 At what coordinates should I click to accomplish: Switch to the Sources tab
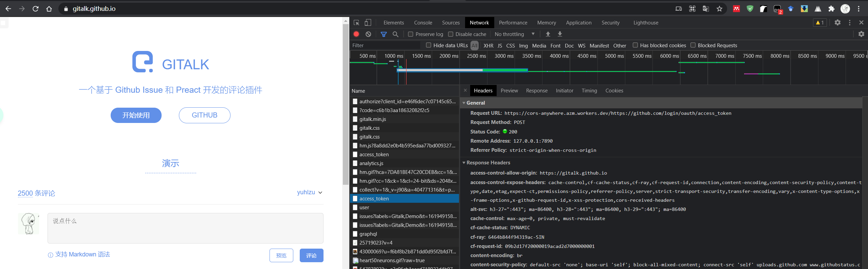click(x=451, y=23)
